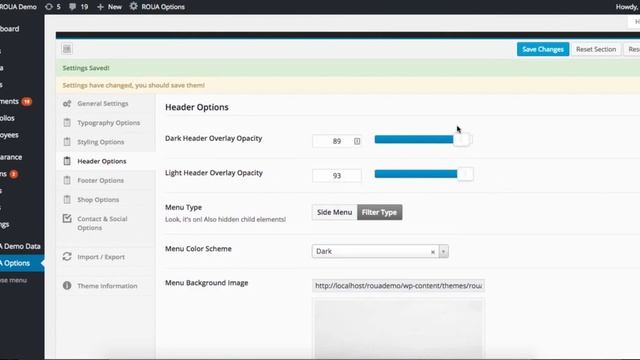
Task: Click the Save Changes button
Action: click(x=543, y=49)
